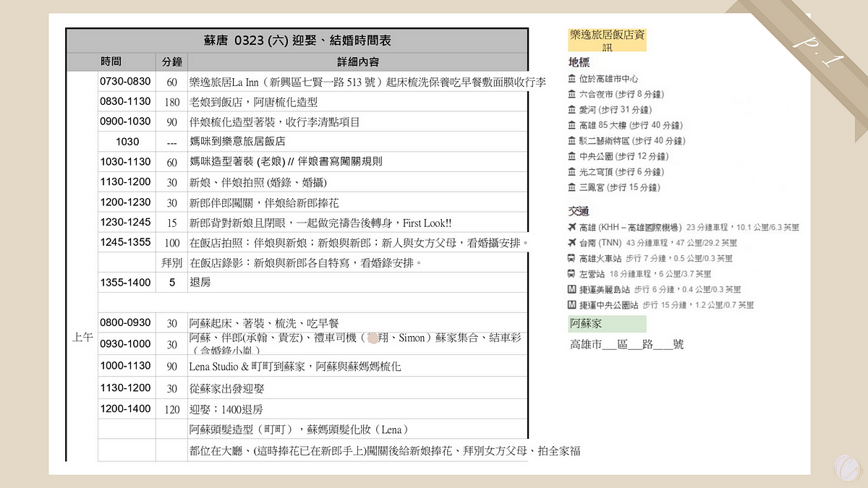Click the 1230-1245 time cell

pos(127,223)
